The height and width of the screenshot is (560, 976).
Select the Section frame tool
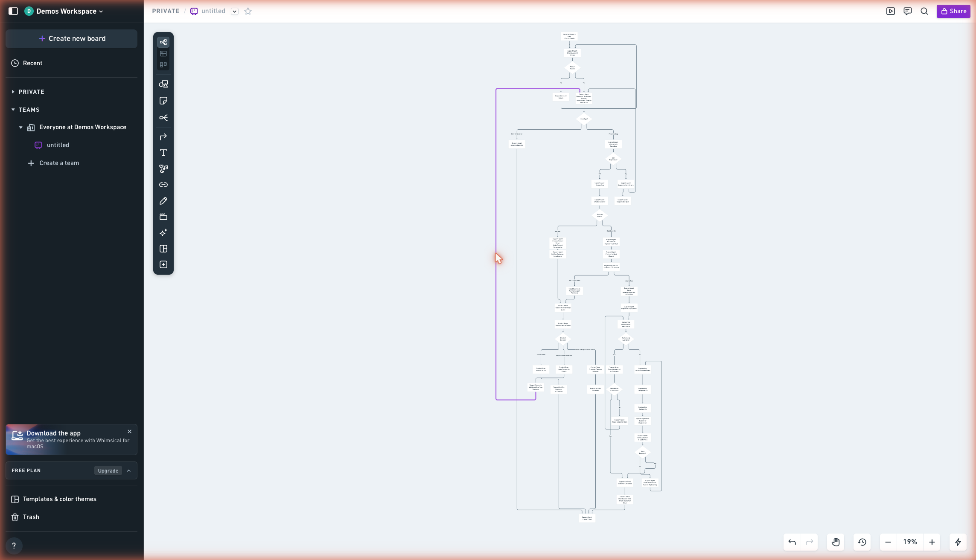(x=163, y=217)
